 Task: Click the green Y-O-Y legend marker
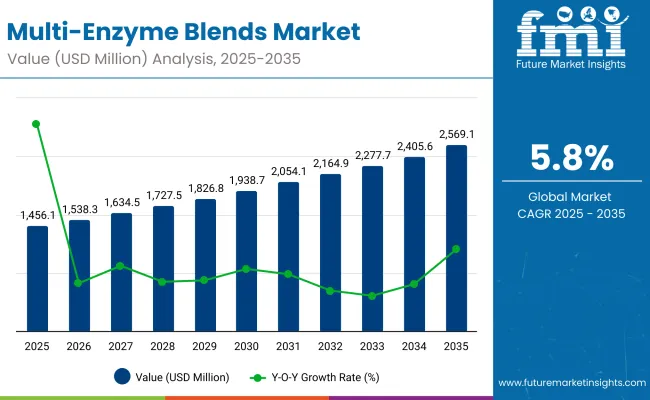pos(257,378)
